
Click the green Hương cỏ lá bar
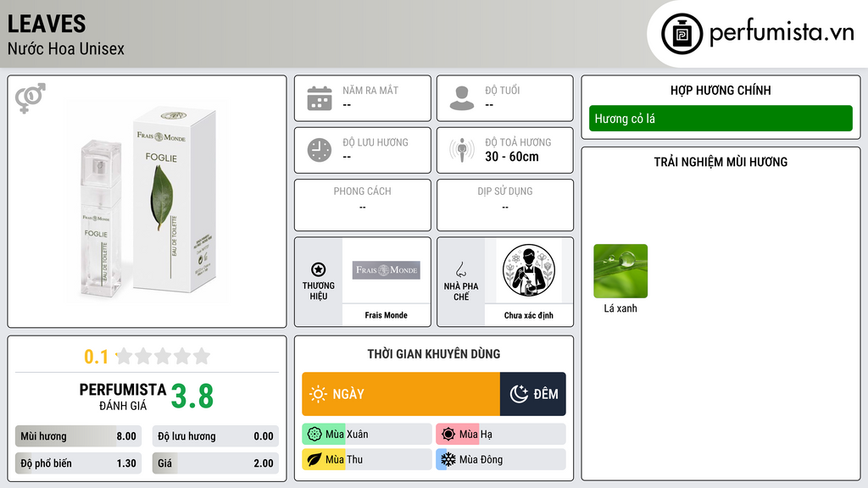[721, 119]
